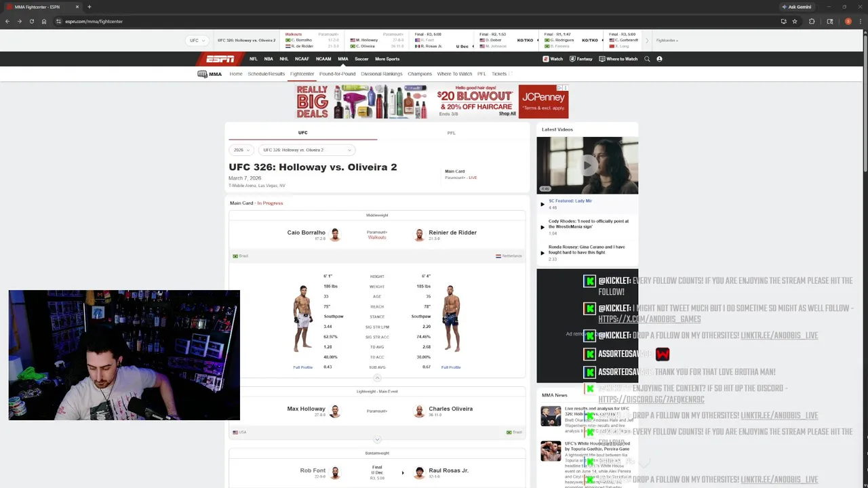Open the Soccer menu item
Screen dimensions: 868x488
(x=361, y=59)
